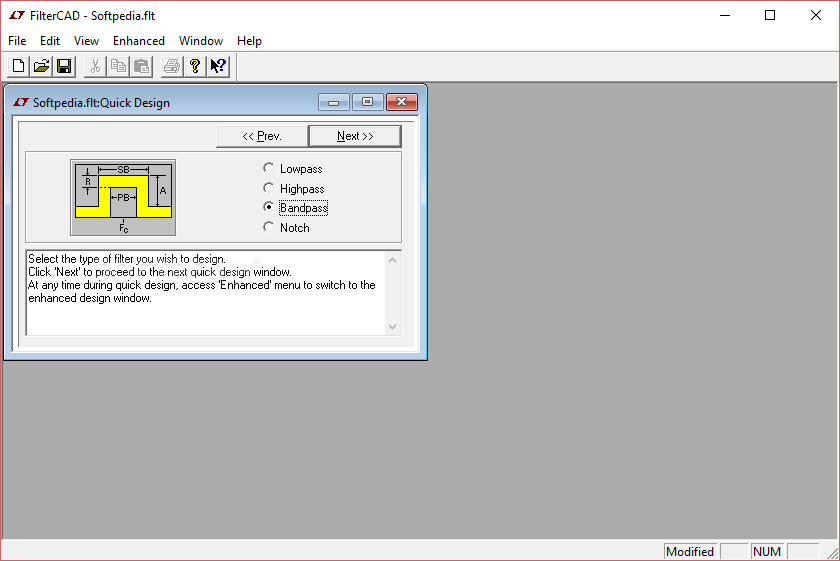Click Quick Design window's LT logo icon
This screenshot has height=561, width=840.
(21, 102)
